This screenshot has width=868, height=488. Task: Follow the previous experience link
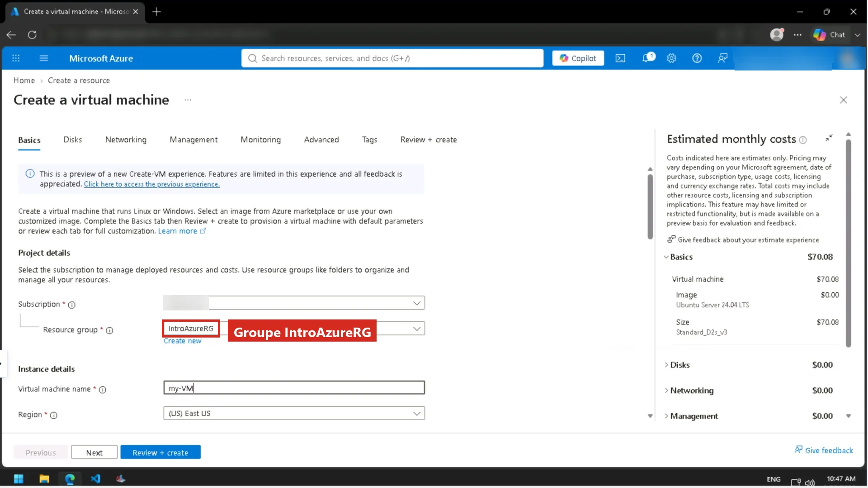(151, 184)
